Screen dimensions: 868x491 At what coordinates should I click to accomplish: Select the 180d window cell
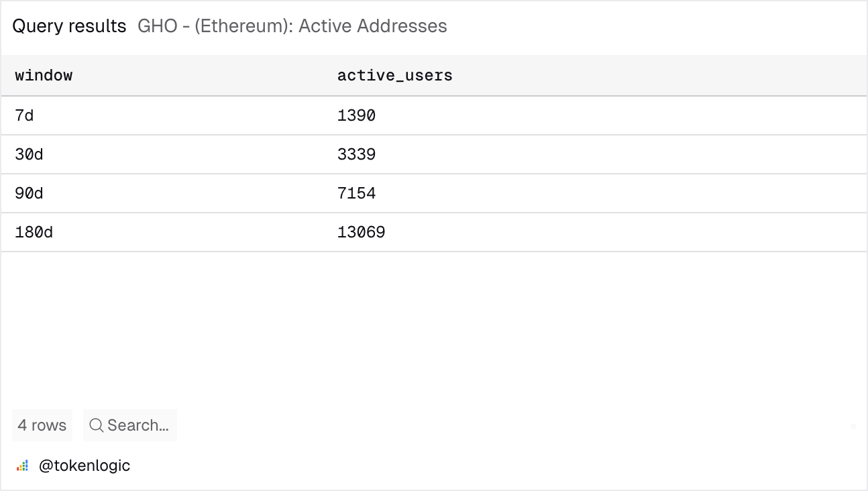[34, 233]
